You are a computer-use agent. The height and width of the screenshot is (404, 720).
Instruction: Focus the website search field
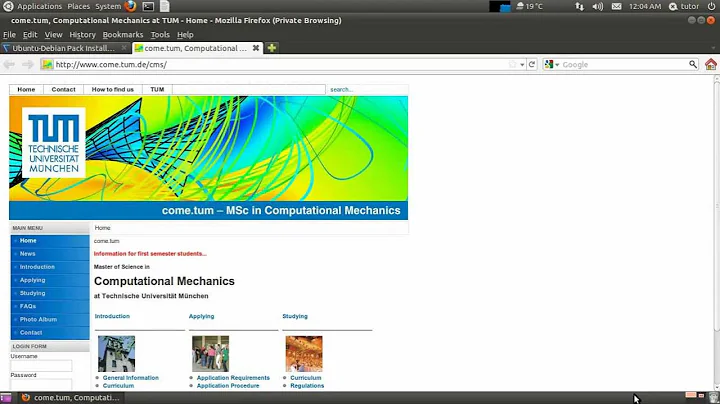(x=366, y=90)
